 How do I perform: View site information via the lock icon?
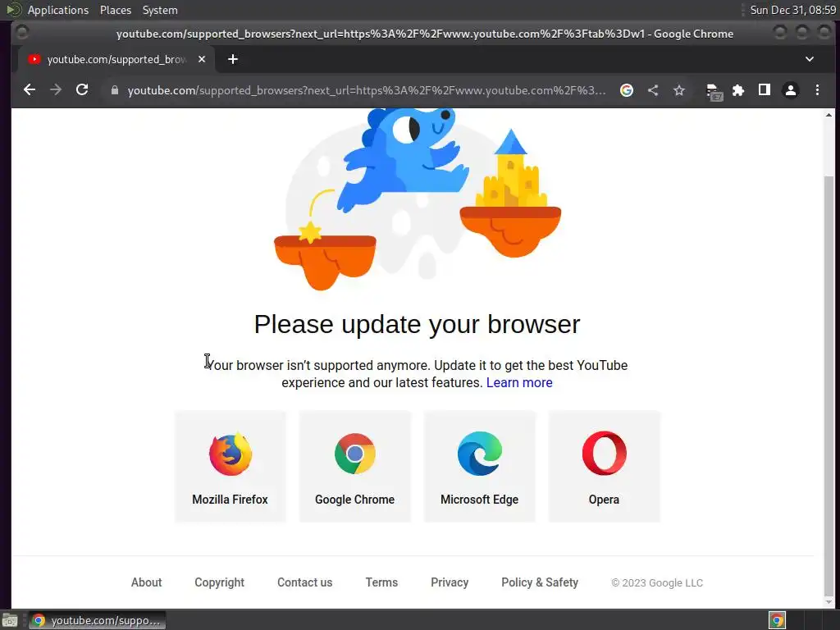click(x=114, y=90)
